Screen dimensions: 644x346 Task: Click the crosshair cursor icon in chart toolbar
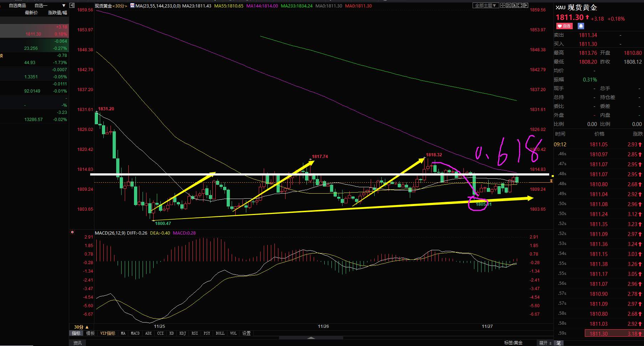click(503, 5)
